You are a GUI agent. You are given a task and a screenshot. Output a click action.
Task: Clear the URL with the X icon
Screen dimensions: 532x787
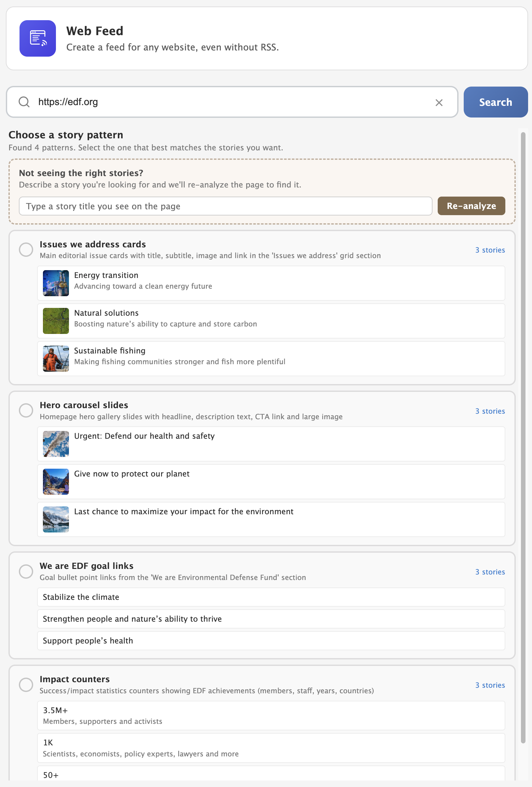coord(439,102)
